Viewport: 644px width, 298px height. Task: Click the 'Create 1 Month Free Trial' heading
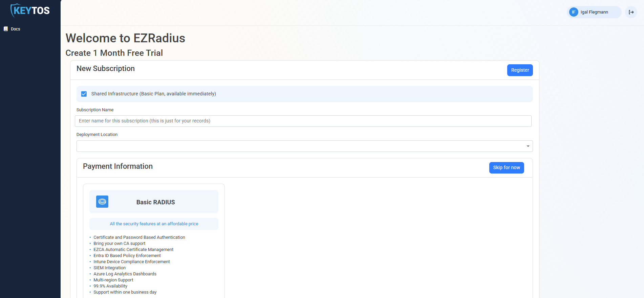(114, 53)
